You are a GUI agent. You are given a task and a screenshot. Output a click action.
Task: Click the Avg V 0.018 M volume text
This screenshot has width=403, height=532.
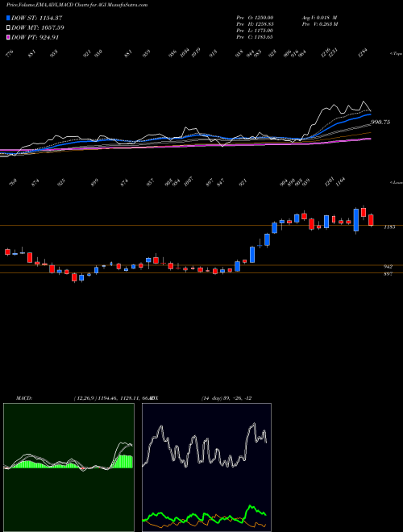pos(319,17)
